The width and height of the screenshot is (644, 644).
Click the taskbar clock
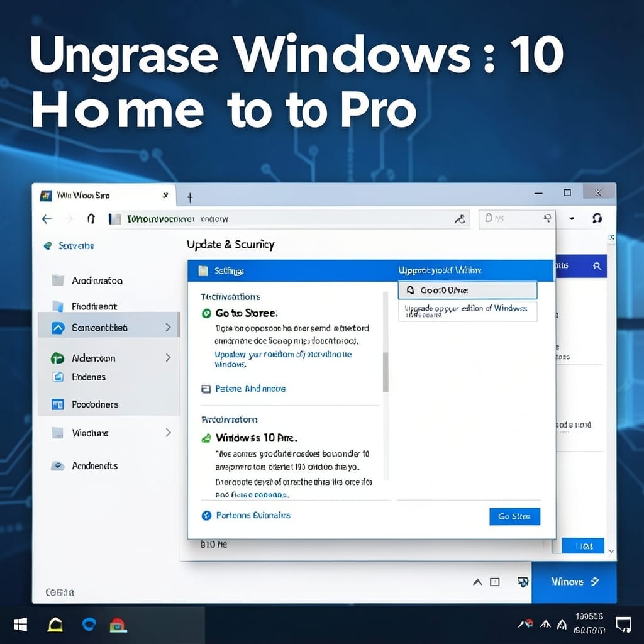[x=589, y=623]
